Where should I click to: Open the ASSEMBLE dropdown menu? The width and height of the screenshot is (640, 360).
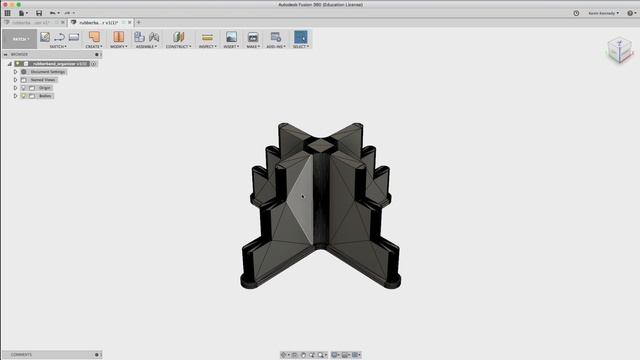tap(146, 47)
